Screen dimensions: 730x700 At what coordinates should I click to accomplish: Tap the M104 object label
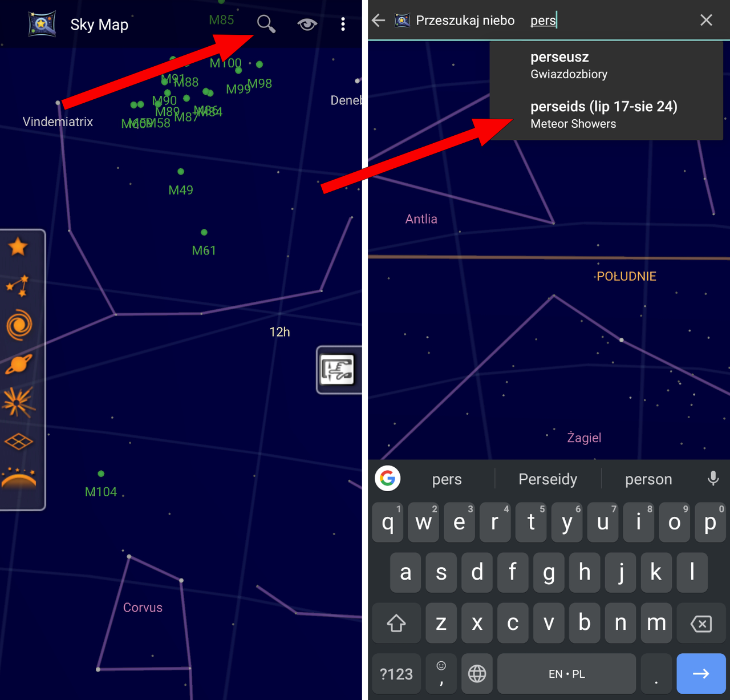pyautogui.click(x=101, y=492)
